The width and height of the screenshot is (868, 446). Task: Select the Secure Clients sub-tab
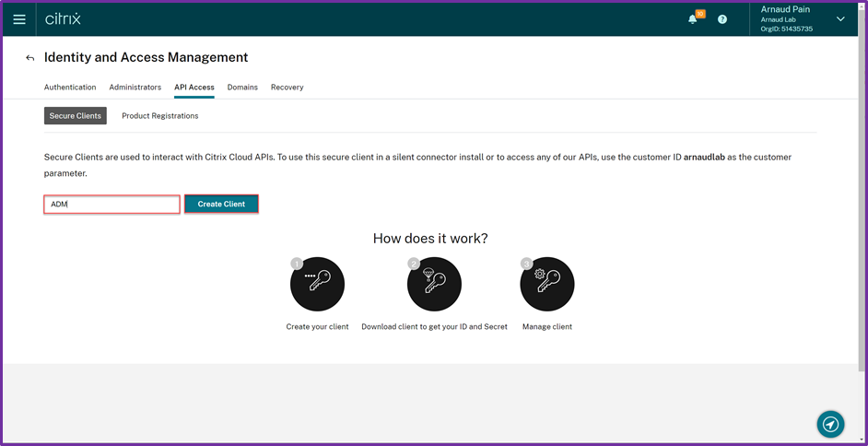point(76,116)
